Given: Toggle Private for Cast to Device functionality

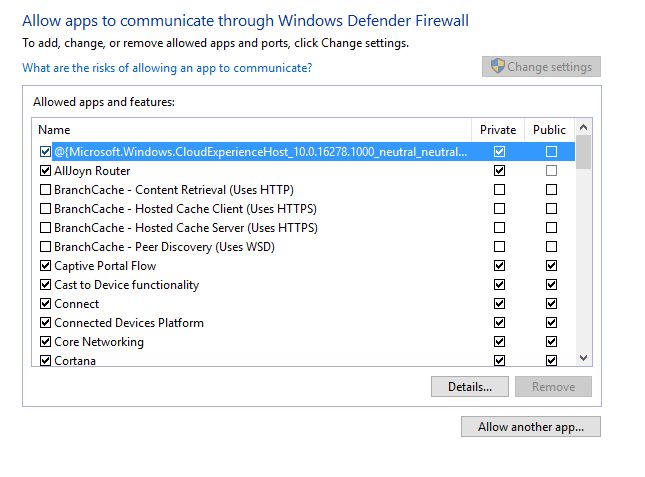Looking at the screenshot, I should click(x=499, y=285).
